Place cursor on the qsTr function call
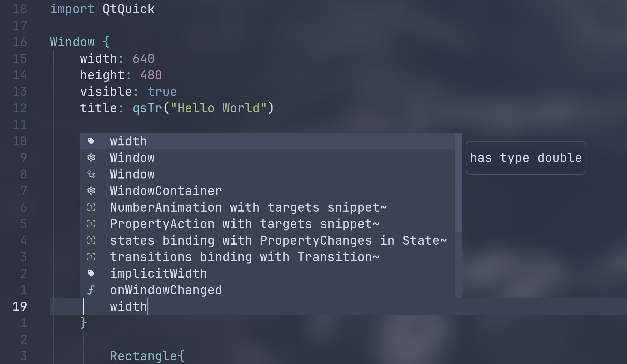The image size is (627, 364). (147, 108)
